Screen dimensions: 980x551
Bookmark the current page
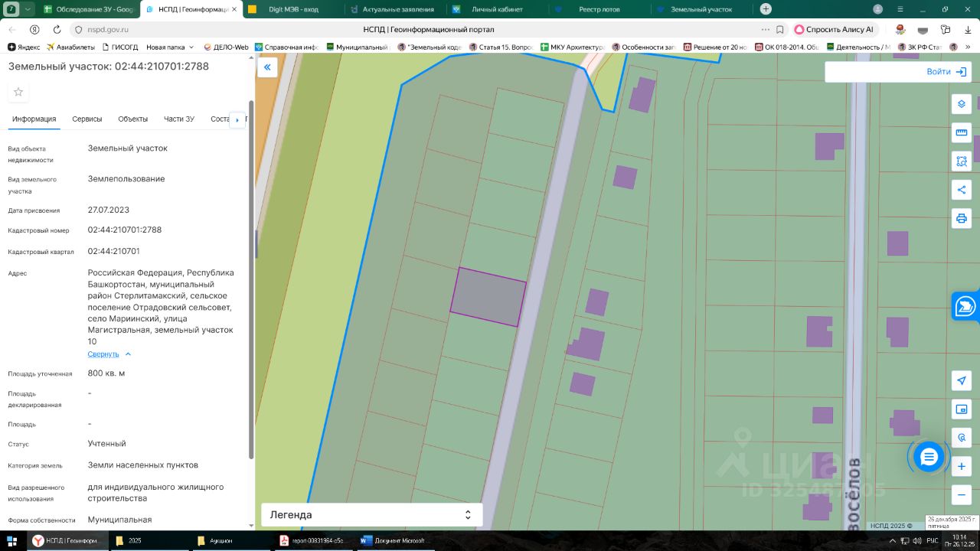tap(780, 29)
